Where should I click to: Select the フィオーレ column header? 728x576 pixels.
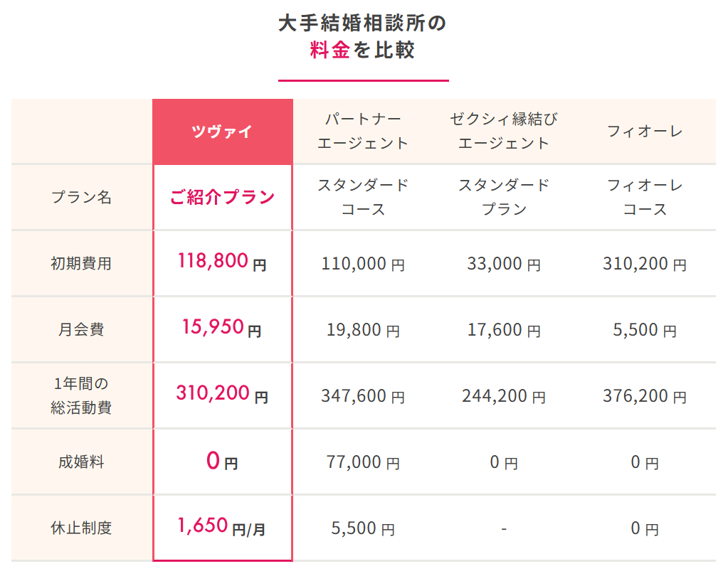645,132
